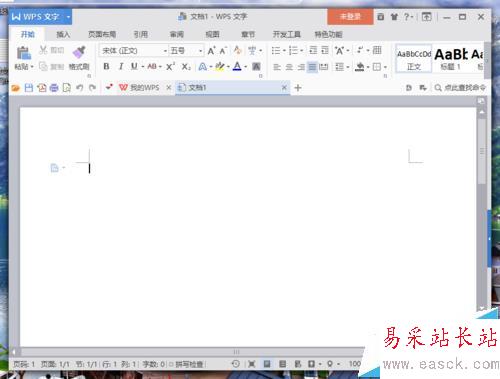Toggle character shading icon
This screenshot has width=500, height=379.
click(256, 66)
